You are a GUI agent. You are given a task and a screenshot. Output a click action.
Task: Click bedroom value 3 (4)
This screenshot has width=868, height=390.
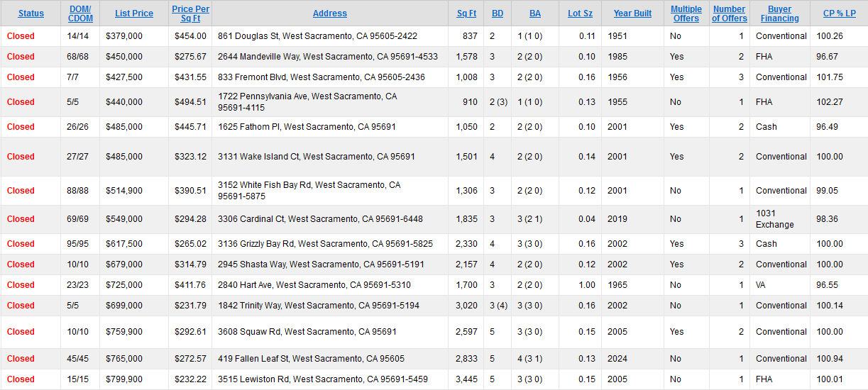coord(499,306)
